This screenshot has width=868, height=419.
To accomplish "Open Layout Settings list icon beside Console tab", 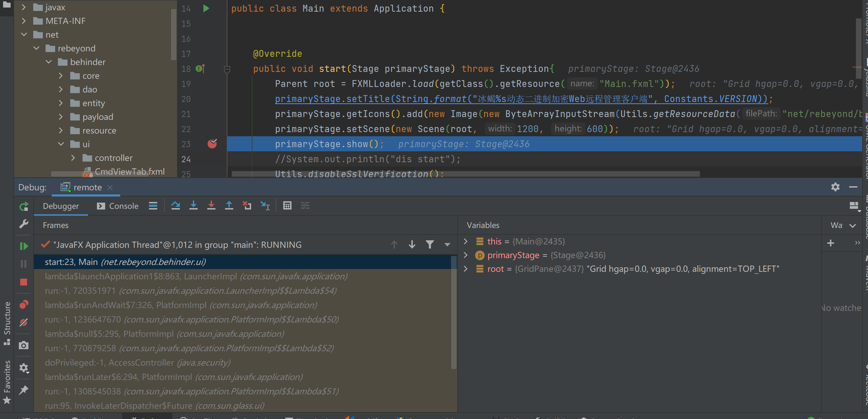I will 153,206.
